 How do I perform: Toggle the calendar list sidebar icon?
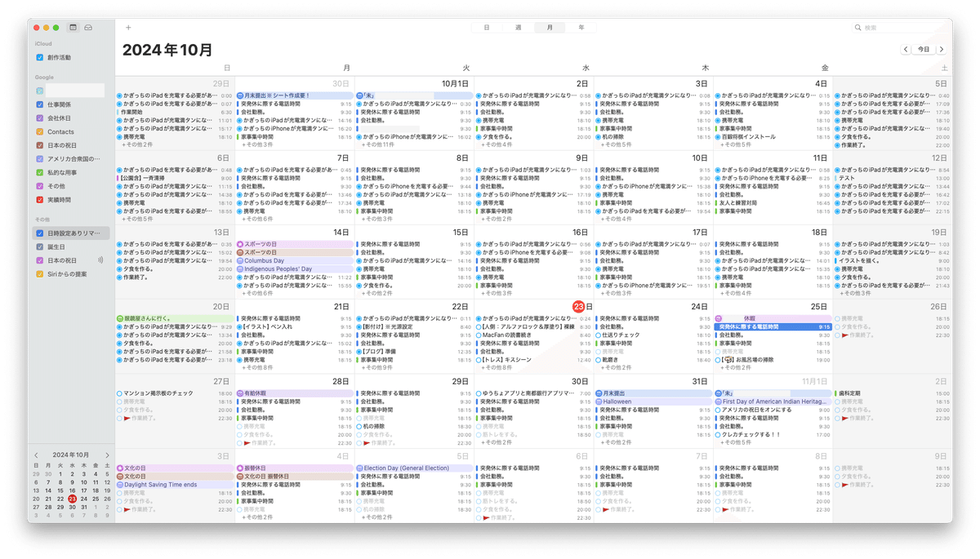73,28
